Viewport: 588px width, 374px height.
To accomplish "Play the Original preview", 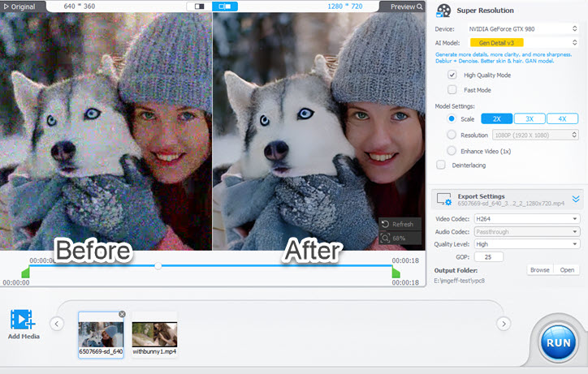I will coord(19,6).
